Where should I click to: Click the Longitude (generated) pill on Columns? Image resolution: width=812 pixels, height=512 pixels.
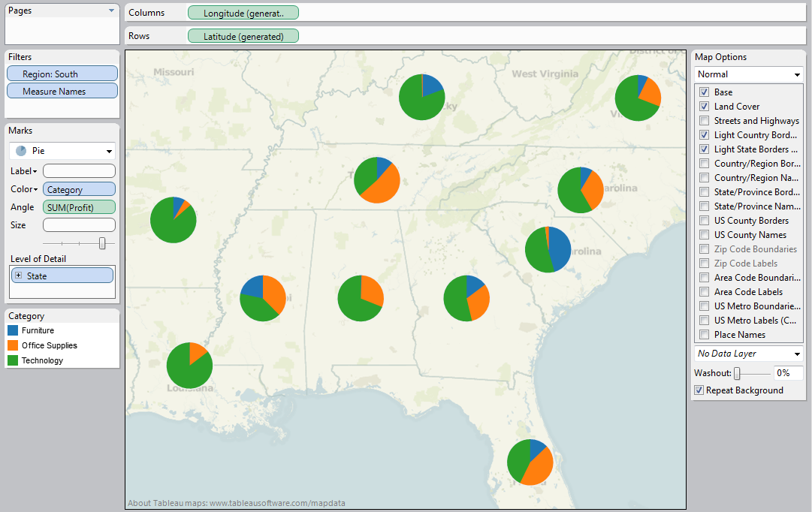coord(243,12)
